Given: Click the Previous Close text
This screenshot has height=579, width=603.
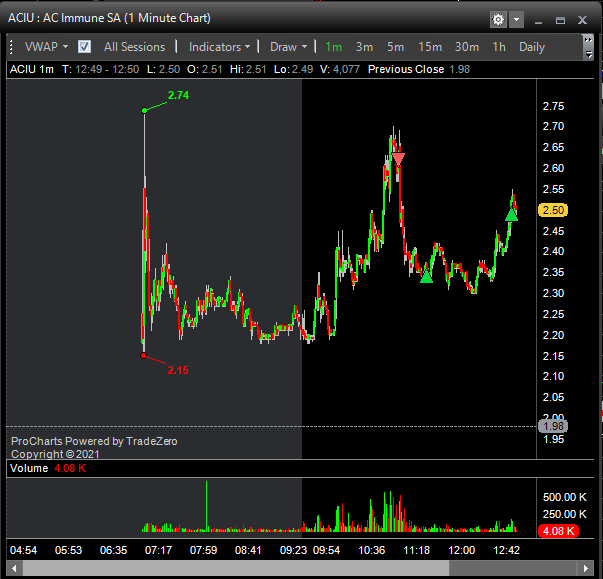Looking at the screenshot, I should click(406, 69).
